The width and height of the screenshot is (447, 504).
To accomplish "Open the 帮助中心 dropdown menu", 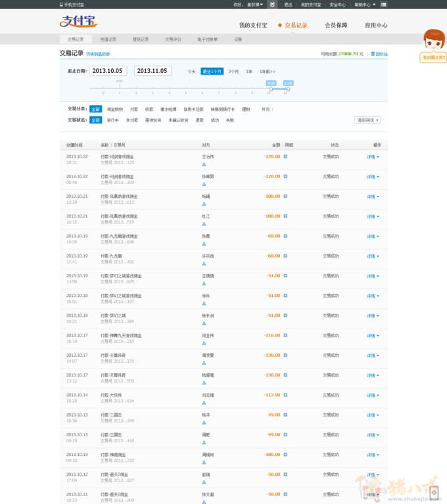I will (365, 5).
